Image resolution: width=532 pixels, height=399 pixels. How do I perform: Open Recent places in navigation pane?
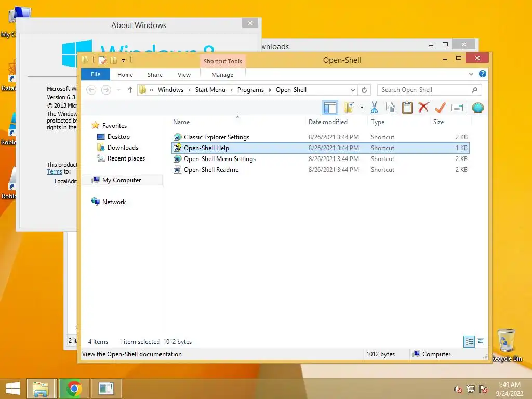[126, 158]
